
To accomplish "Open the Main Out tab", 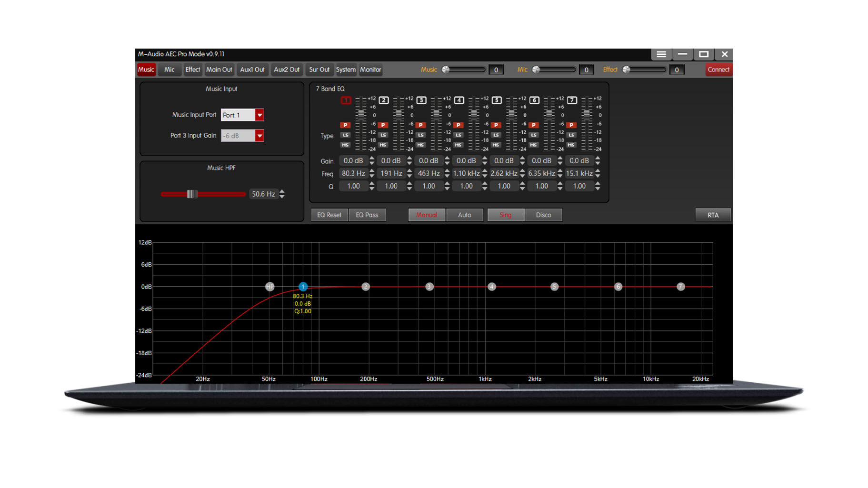I will pyautogui.click(x=219, y=70).
